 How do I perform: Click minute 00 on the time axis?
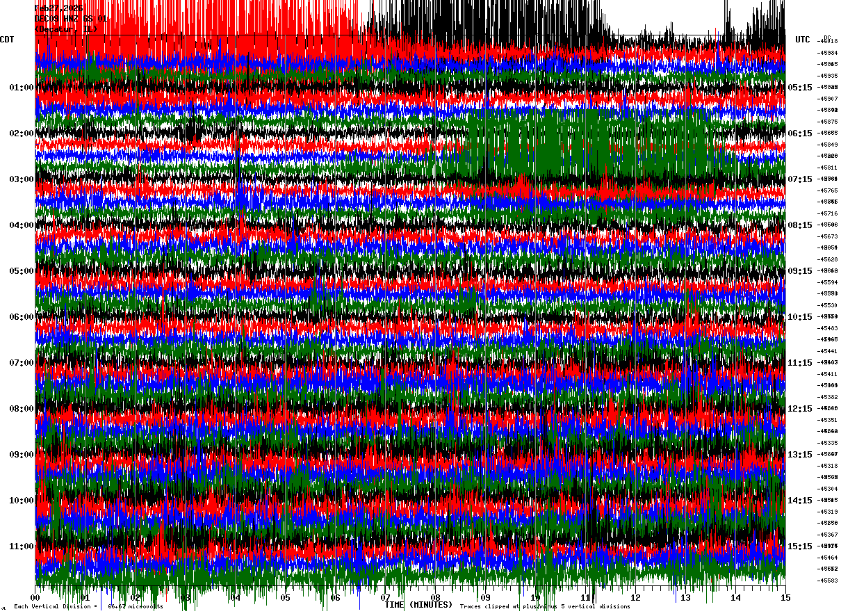coord(35,597)
